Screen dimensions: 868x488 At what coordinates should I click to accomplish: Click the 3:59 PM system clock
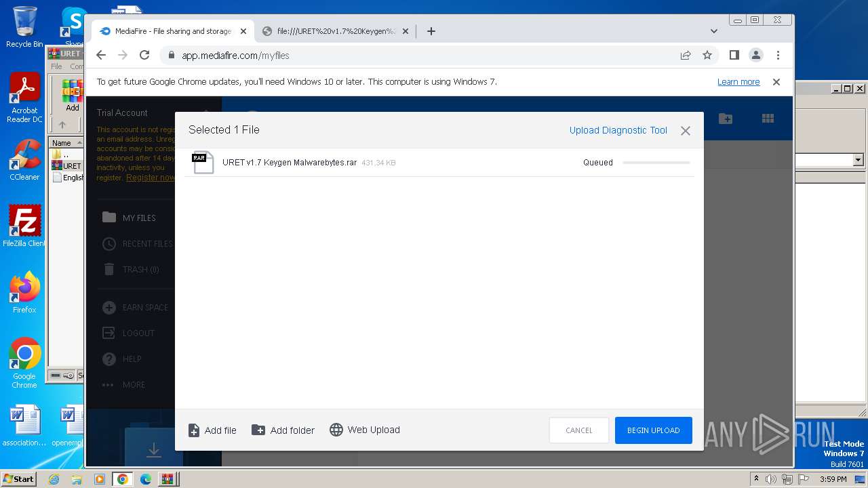pyautogui.click(x=833, y=479)
